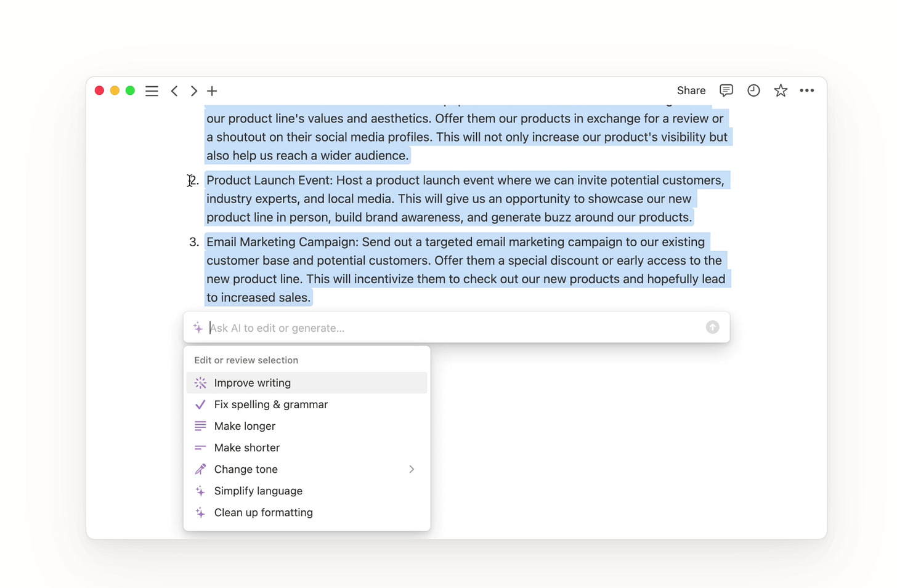Click list number 3 marker
The height and width of the screenshot is (588, 897).
pos(193,242)
